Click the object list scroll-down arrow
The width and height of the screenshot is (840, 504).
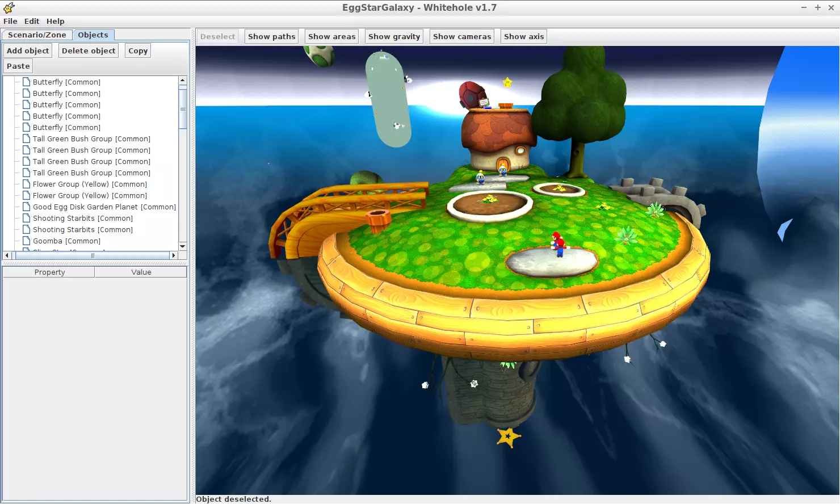tap(183, 246)
